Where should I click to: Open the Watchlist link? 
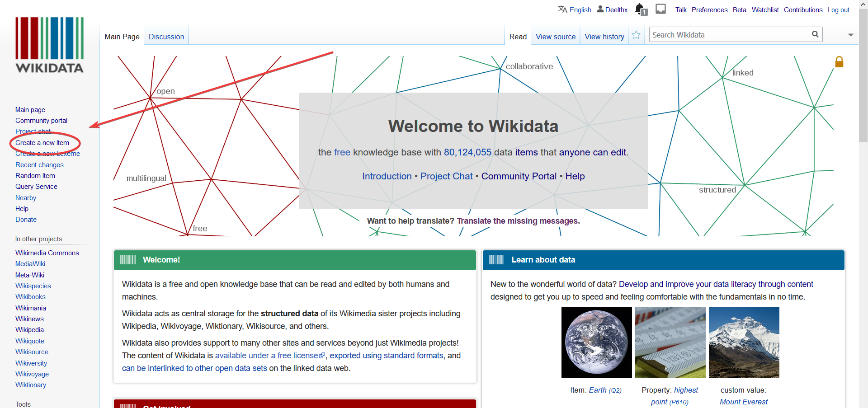point(765,10)
